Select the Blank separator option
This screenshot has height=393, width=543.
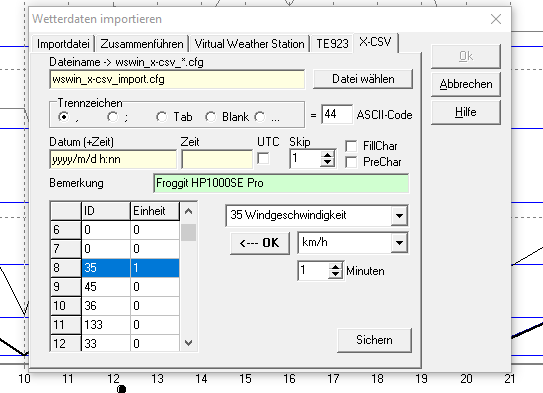click(211, 117)
